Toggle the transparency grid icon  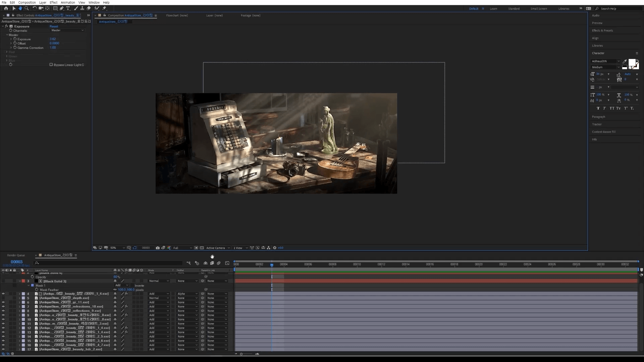202,248
